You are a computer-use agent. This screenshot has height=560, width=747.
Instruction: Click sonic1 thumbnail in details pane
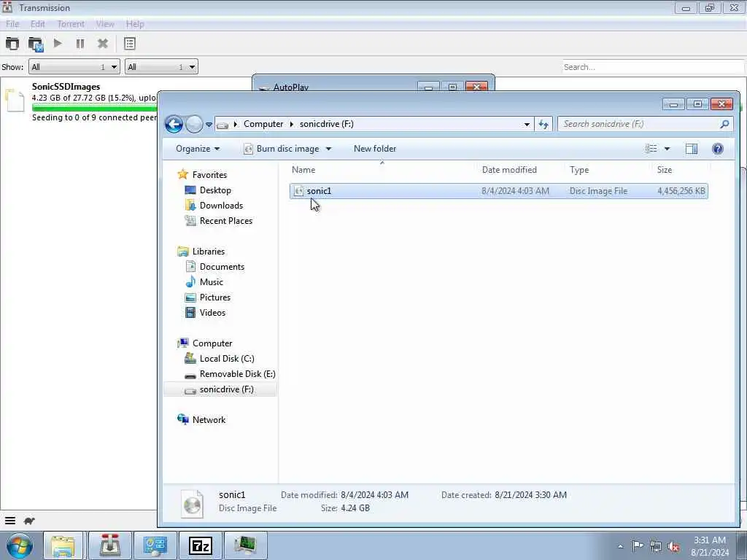(193, 504)
